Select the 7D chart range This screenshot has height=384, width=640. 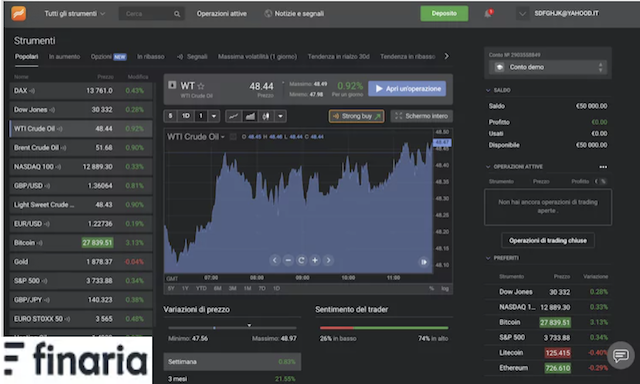pos(262,289)
